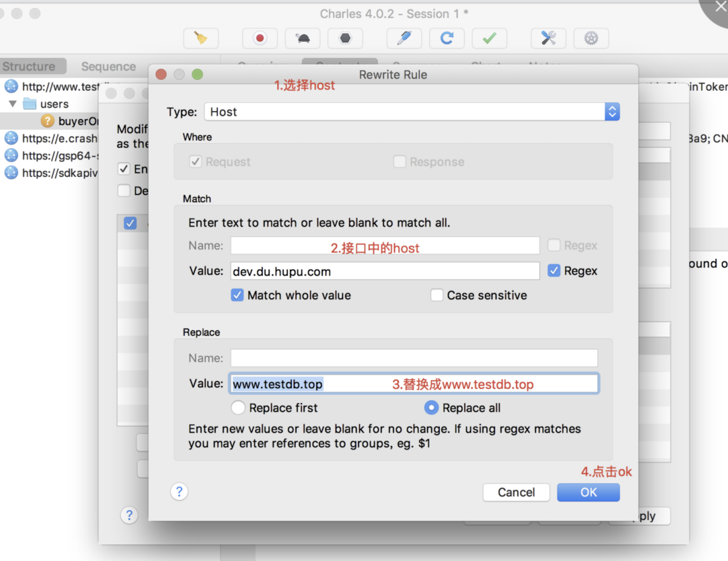This screenshot has height=561, width=728.
Task: Click the dark overlay close X
Action: (x=720, y=6)
